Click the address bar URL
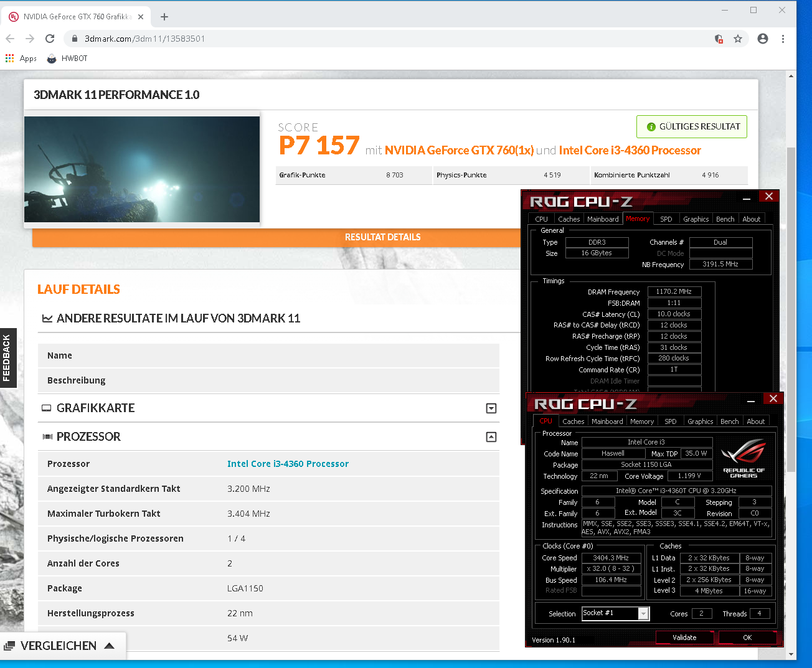This screenshot has width=812, height=668. point(145,39)
